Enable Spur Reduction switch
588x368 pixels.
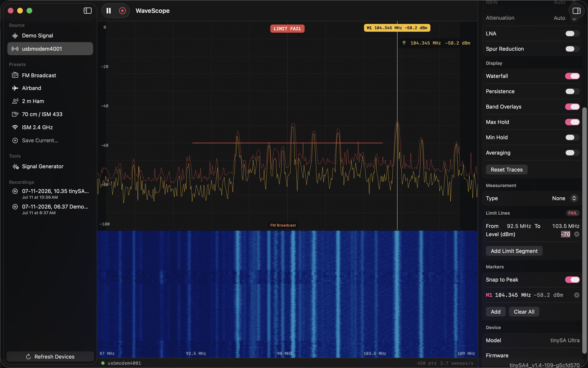pyautogui.click(x=572, y=49)
